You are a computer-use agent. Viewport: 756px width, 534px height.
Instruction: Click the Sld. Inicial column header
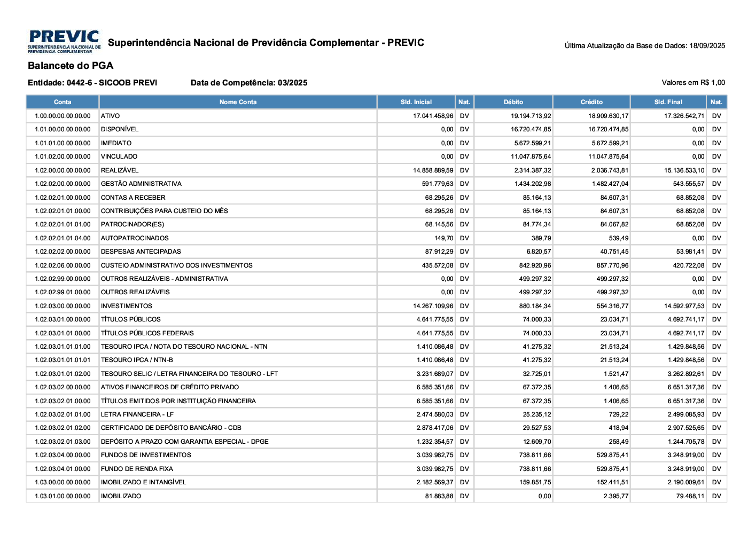(x=416, y=102)
